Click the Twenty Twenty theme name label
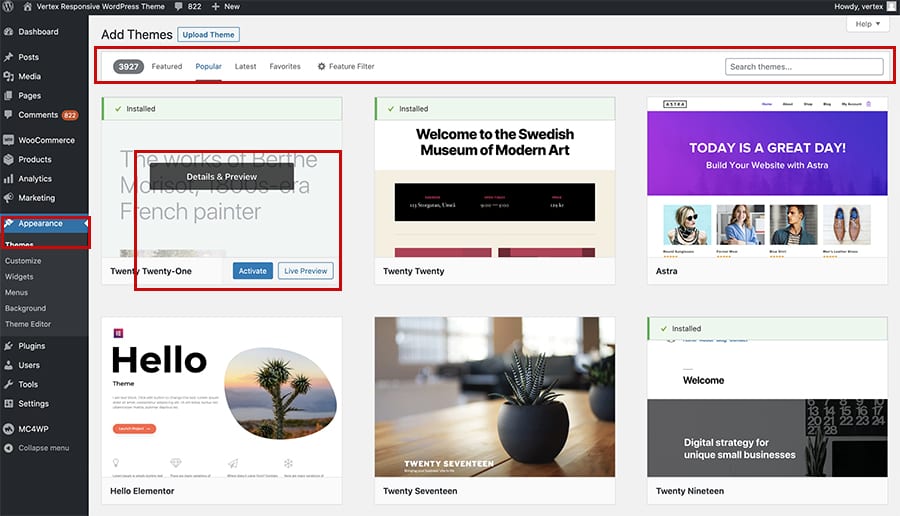The image size is (900, 516). [x=414, y=271]
